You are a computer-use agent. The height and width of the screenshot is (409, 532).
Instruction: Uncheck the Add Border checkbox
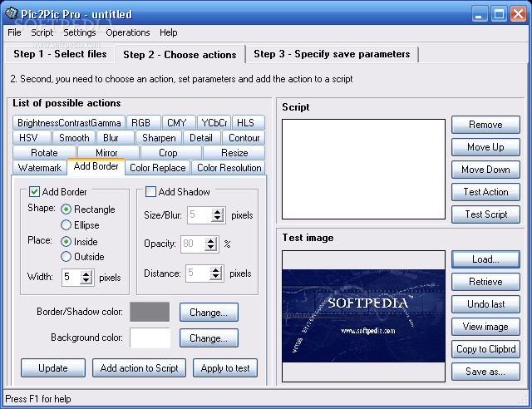[x=34, y=192]
